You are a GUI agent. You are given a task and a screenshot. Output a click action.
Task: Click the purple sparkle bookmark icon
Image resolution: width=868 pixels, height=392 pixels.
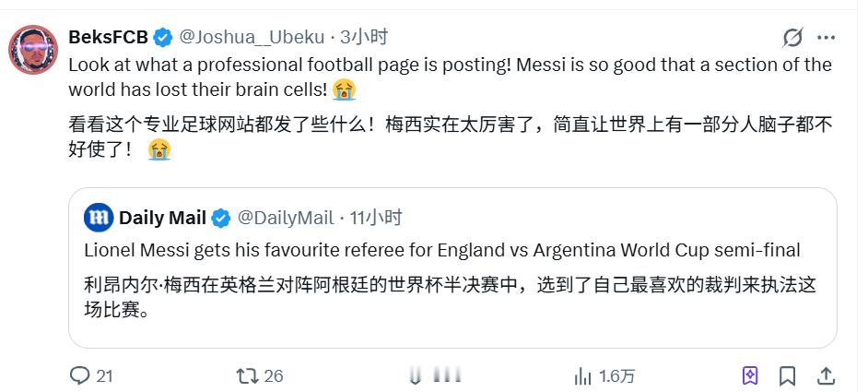point(749,376)
